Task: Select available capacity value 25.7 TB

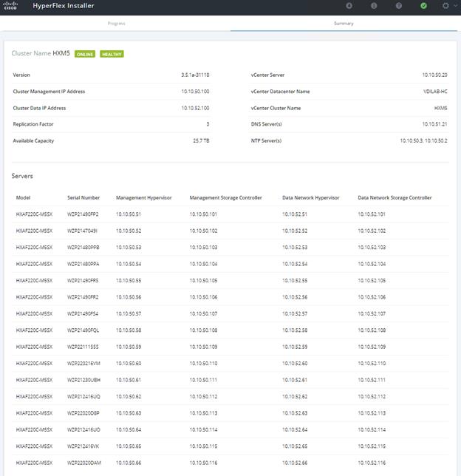Action: [201, 140]
